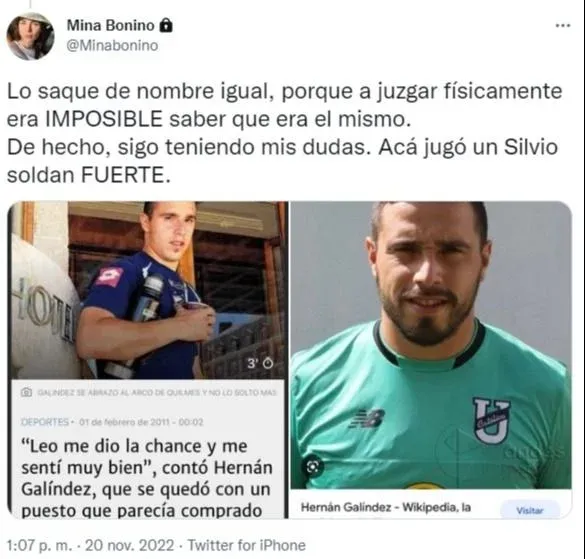The height and width of the screenshot is (559, 585).
Task: Click Mina Bonino's profile avatar
Action: (30, 36)
